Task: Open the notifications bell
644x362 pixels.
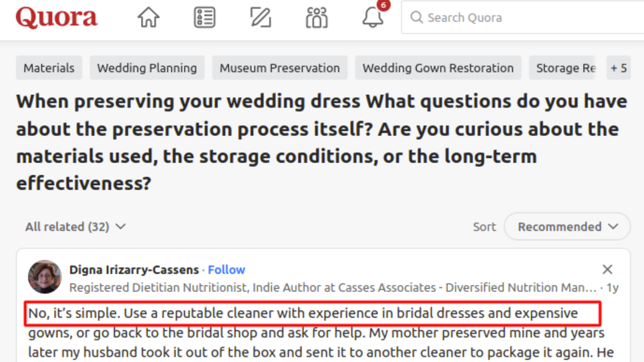Action: pos(372,18)
